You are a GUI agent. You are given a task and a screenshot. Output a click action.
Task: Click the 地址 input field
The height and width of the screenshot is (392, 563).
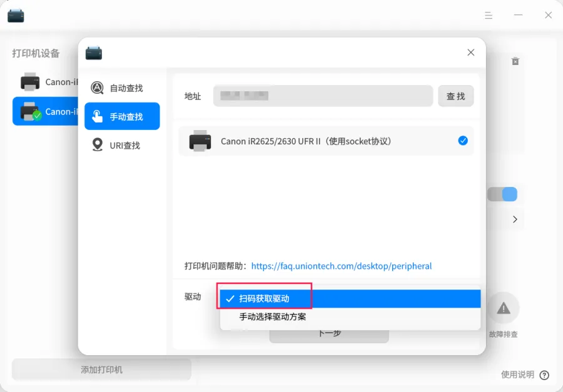pos(323,96)
